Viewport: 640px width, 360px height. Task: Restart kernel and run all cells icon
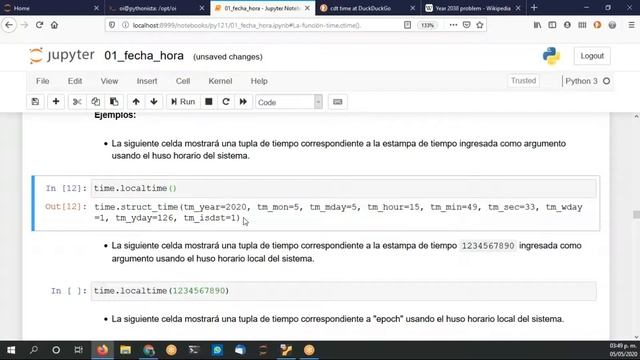[243, 102]
